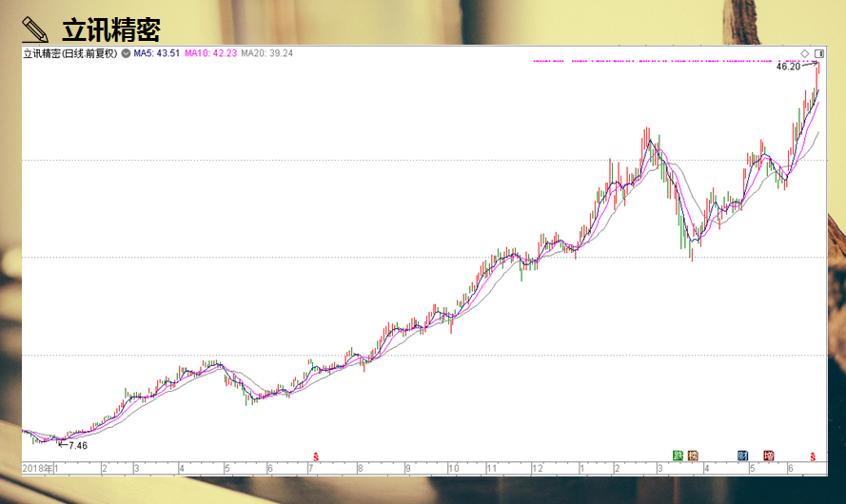846x504 pixels.
Task: Click the chart title 立讯精密(日线.前复权)
Action: [70, 53]
